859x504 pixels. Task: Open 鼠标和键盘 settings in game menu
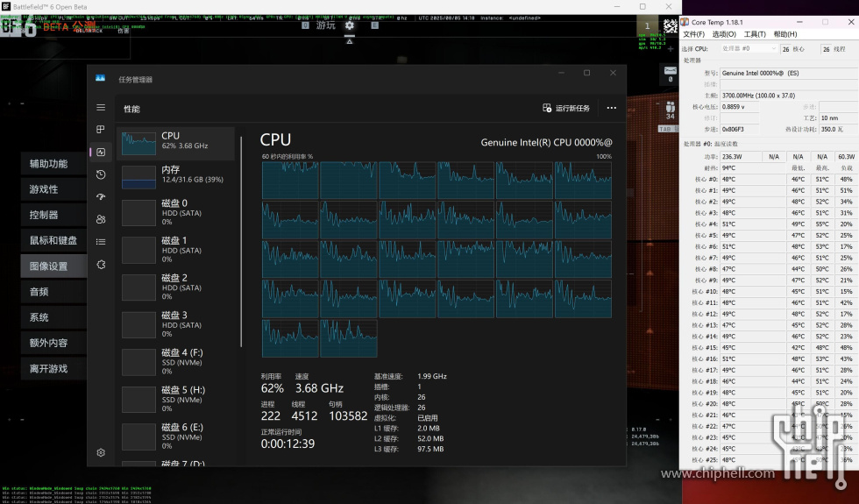[53, 240]
